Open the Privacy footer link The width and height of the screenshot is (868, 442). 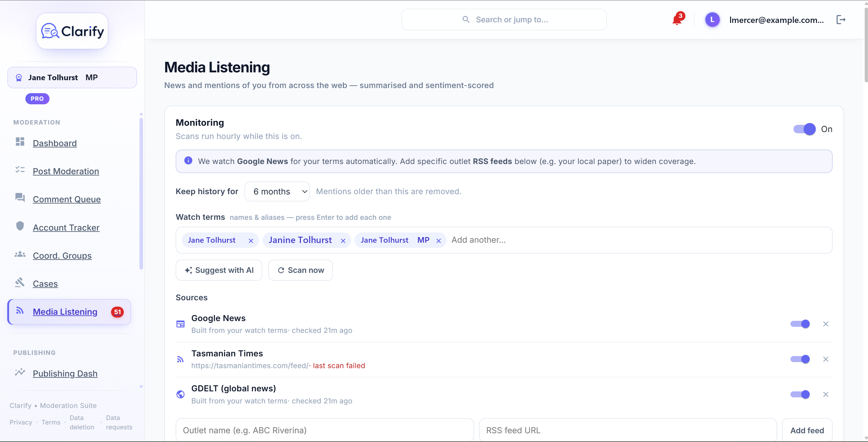pos(21,422)
